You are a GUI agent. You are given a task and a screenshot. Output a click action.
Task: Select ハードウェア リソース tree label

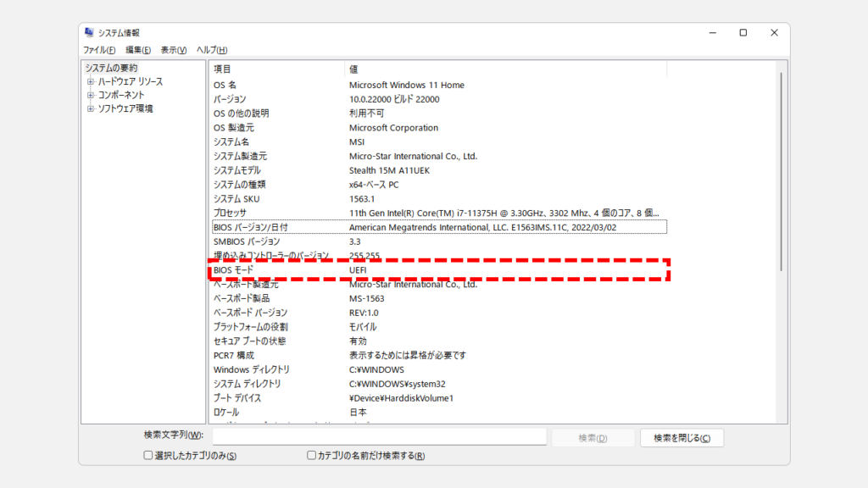coord(130,81)
